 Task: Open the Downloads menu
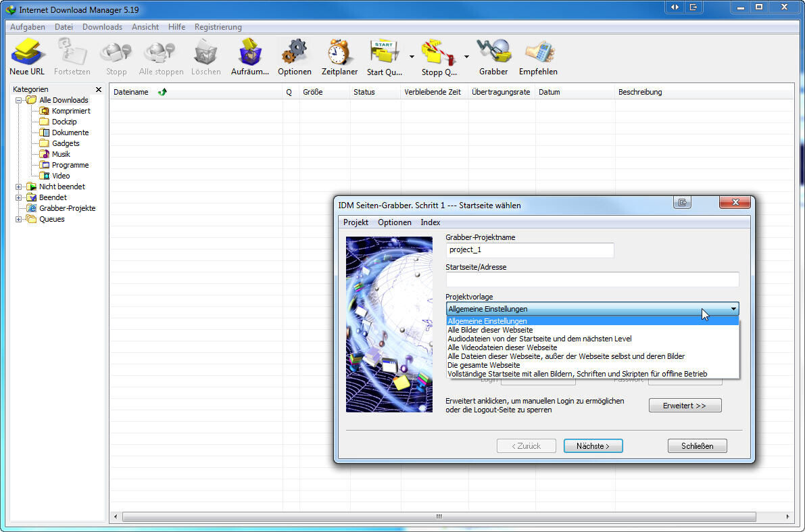(x=102, y=26)
